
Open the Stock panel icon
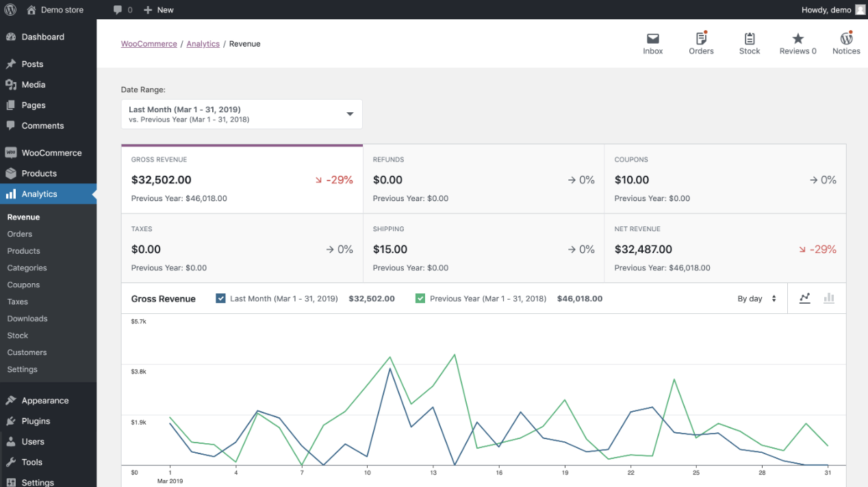tap(749, 42)
